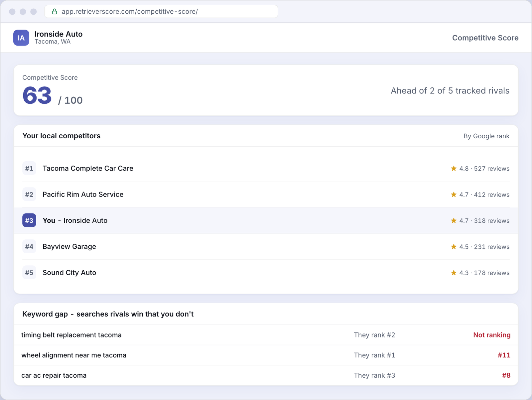Click the Keyword gap section heading
Viewport: 532px width, 400px height.
click(x=108, y=314)
